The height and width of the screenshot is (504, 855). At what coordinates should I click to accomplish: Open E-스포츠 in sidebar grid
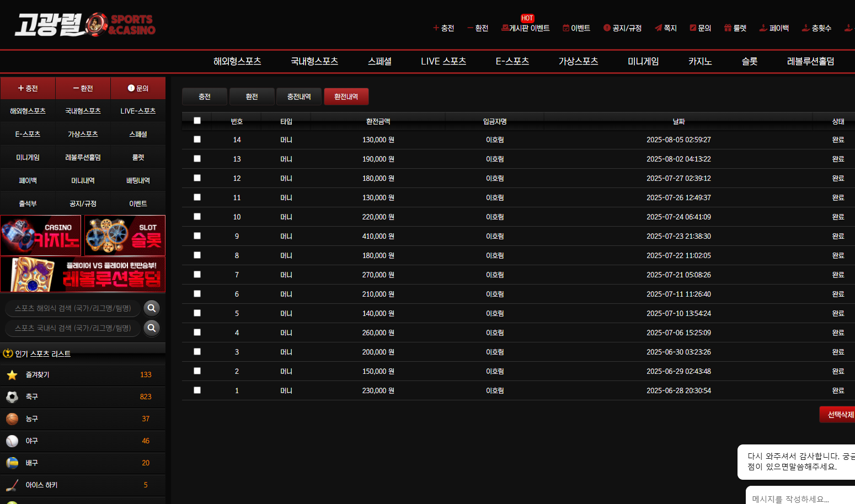28,134
